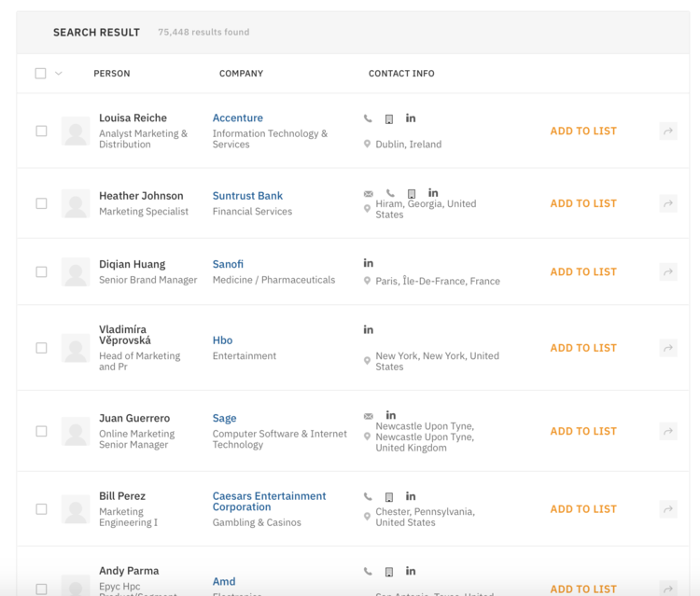The height and width of the screenshot is (596, 700).
Task: Select the name Andy Parma
Action: [129, 571]
